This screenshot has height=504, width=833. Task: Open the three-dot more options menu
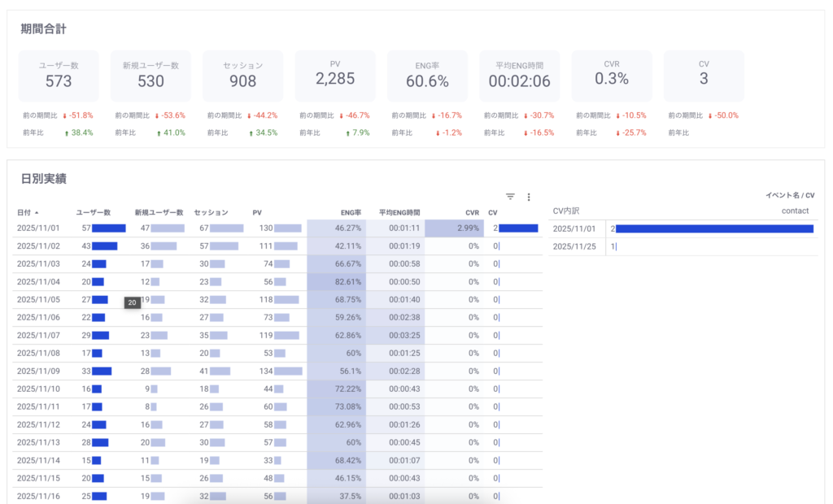(529, 197)
